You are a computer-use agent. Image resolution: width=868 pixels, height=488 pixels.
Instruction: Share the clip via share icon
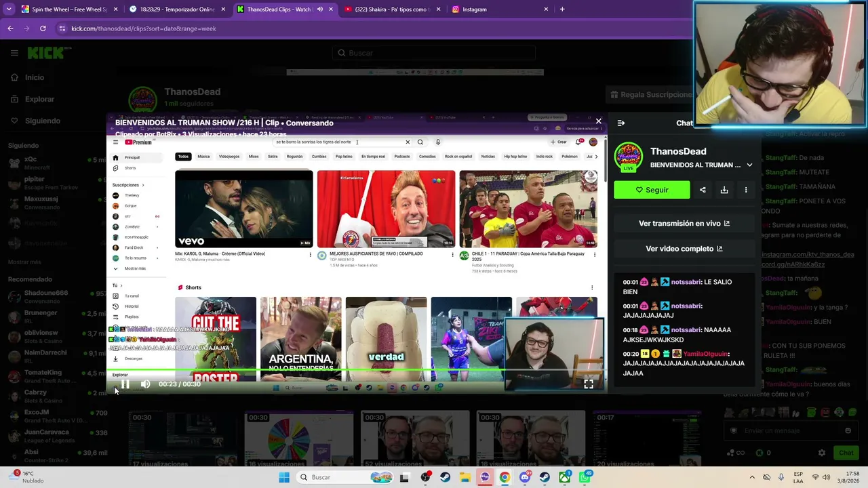point(703,190)
